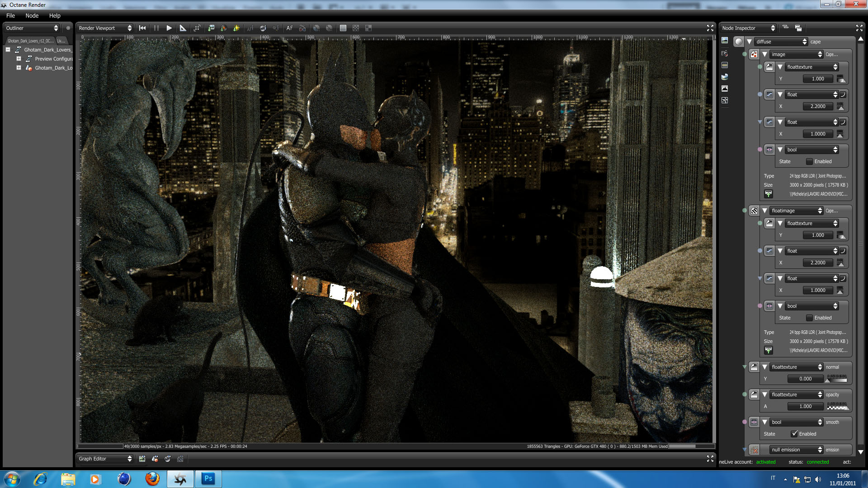Click the AF autofocus toolbar icon
This screenshot has height=488, width=868.
coord(289,28)
